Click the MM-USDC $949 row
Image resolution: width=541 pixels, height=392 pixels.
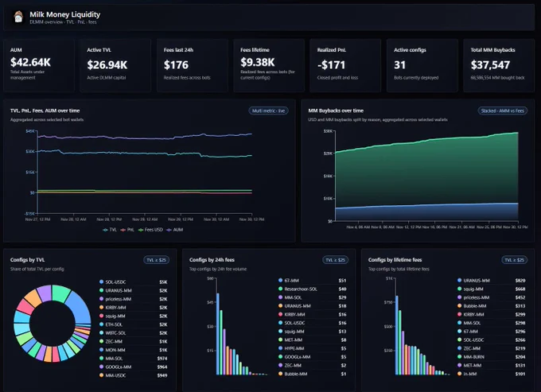[133, 375]
